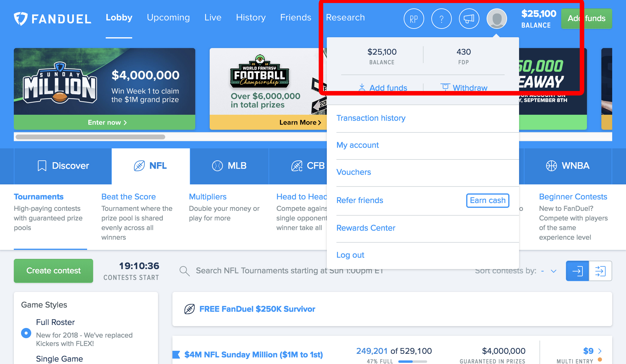Click the CFB football icon in tab

(x=297, y=166)
